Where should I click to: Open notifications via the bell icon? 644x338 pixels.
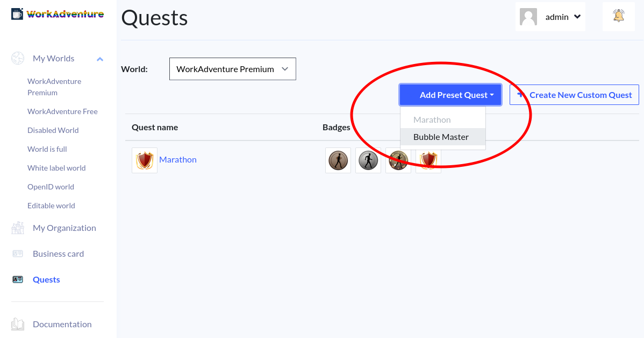tap(618, 17)
